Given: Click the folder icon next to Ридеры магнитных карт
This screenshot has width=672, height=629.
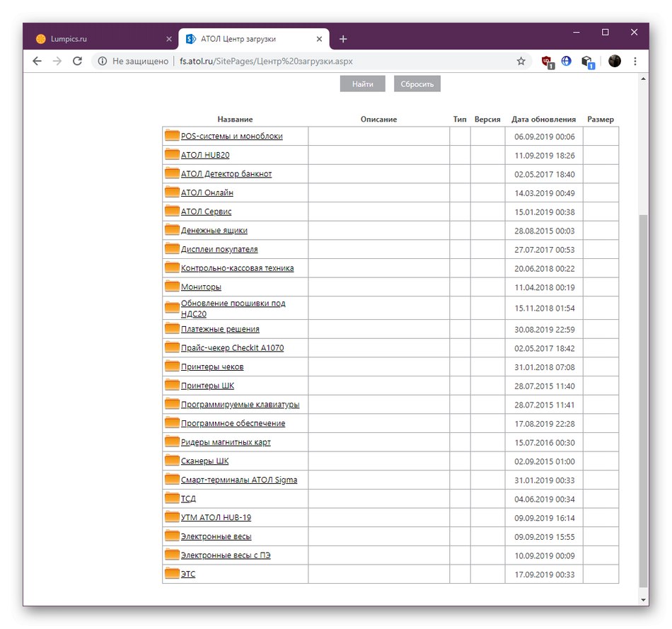Looking at the screenshot, I should click(172, 442).
